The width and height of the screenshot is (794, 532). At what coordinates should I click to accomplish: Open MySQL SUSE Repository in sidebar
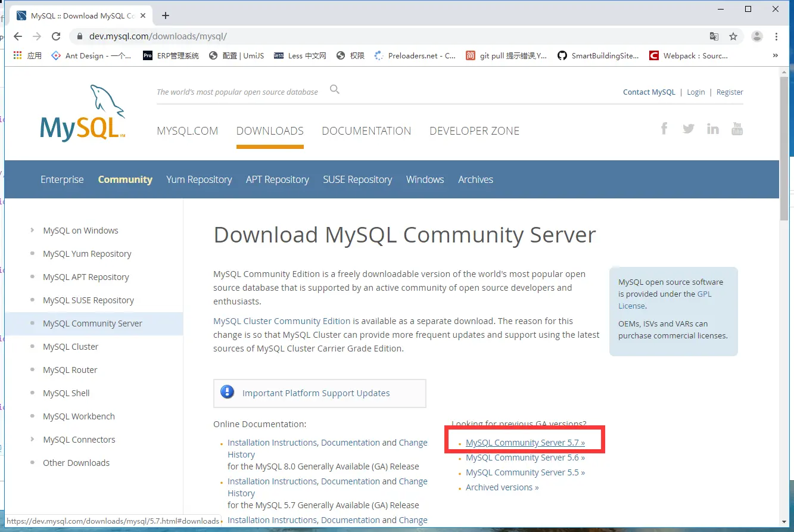(88, 300)
